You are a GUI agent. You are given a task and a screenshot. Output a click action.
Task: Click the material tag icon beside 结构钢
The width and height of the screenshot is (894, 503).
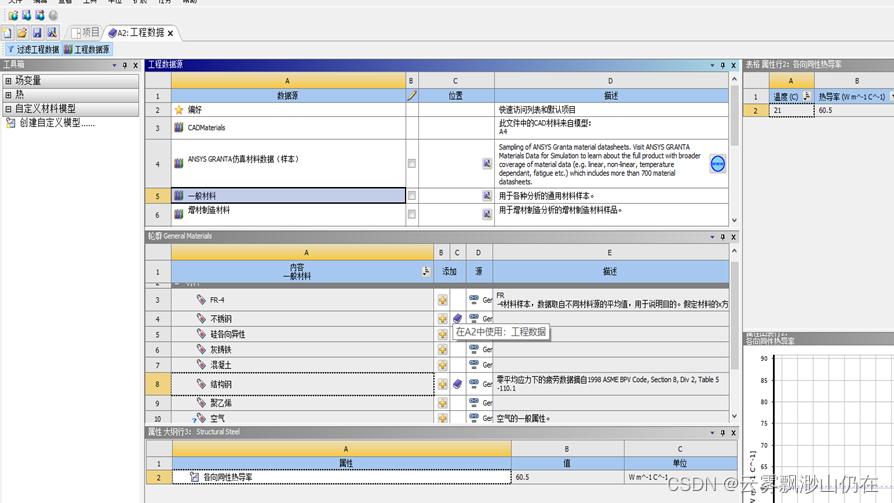[x=201, y=384]
